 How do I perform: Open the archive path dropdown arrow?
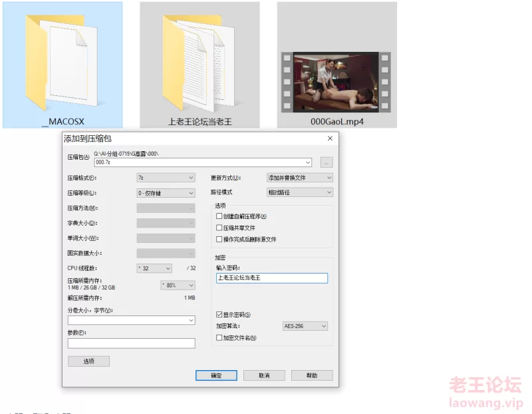tap(308, 162)
